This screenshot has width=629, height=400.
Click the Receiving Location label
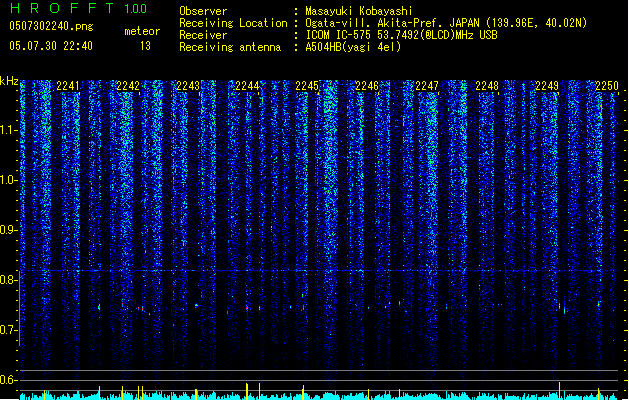[x=233, y=23]
